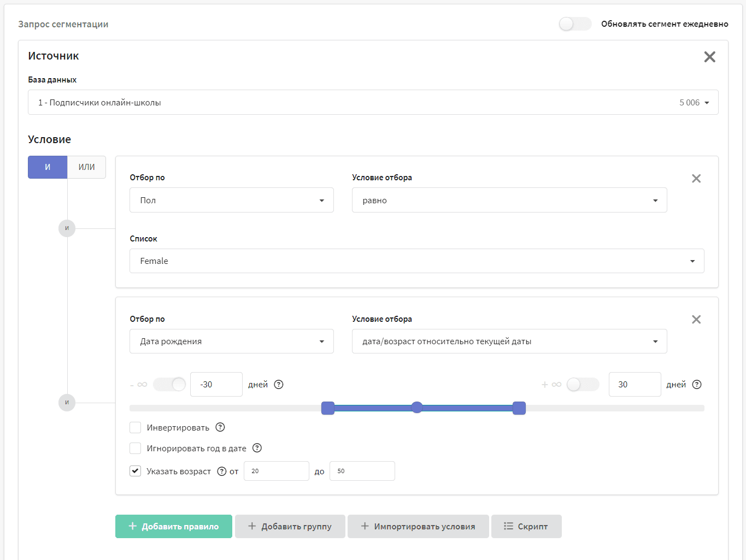Show help for Инвертировать option
Screen dimensions: 746x560
pyautogui.click(x=220, y=427)
